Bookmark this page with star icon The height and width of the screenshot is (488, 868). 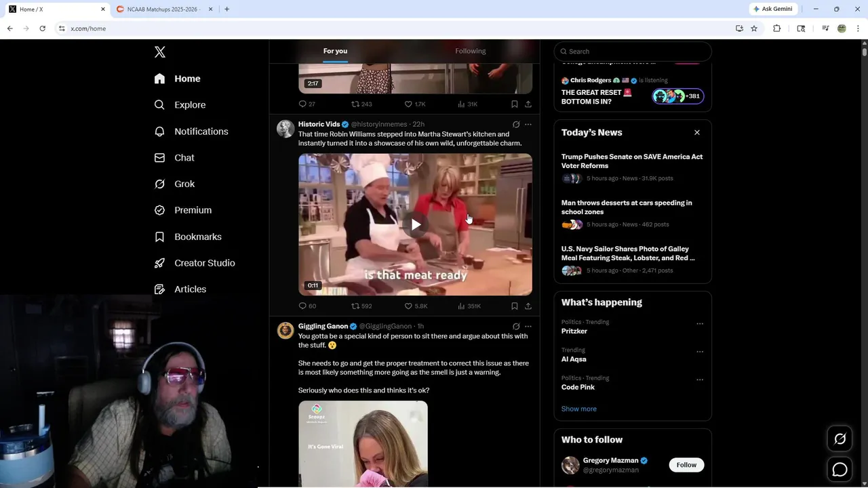[754, 28]
